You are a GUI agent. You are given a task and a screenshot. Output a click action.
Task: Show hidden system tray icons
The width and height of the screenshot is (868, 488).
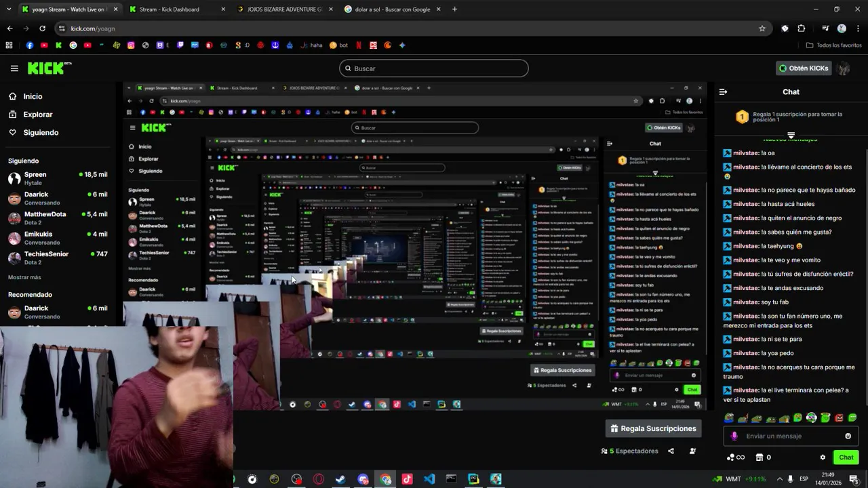click(x=778, y=479)
